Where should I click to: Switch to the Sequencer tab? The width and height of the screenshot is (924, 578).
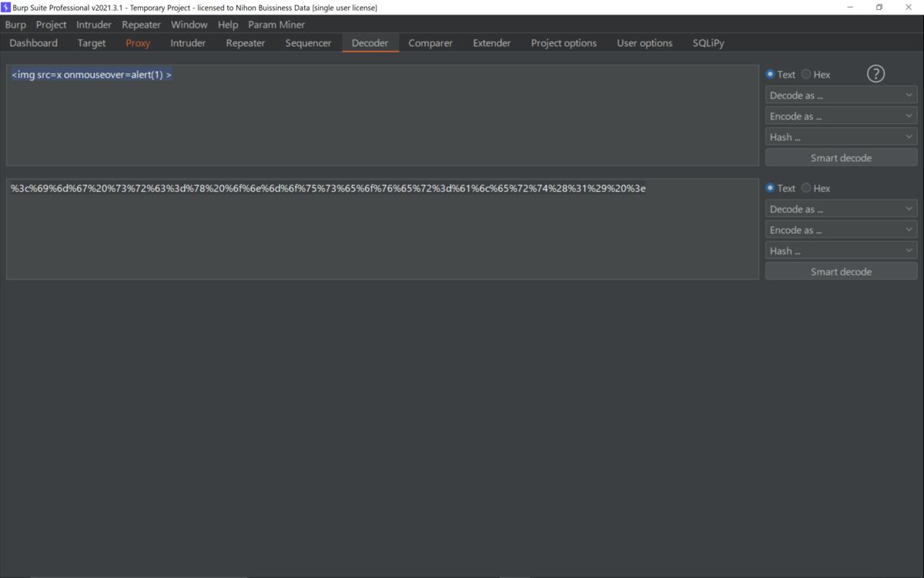pos(308,43)
